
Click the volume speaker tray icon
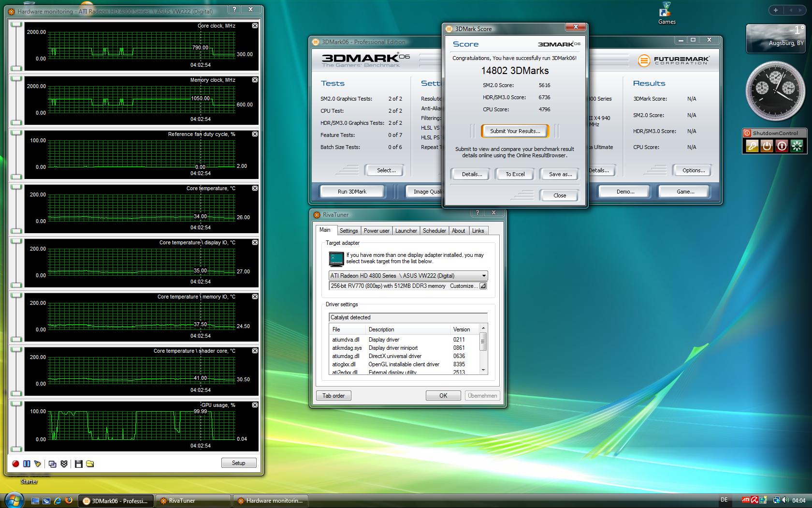tap(785, 500)
